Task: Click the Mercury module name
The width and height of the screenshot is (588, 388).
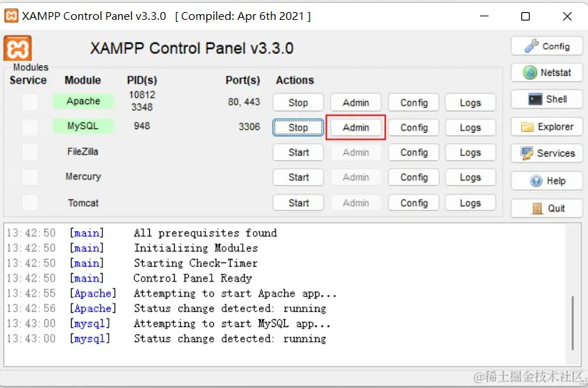Action: [83, 177]
